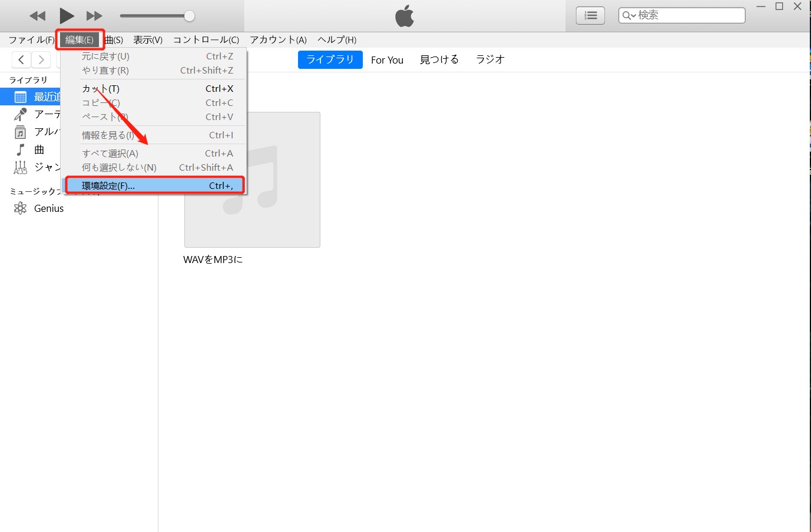Open the ファイル(F) menu
The height and width of the screenshot is (532, 811).
31,39
